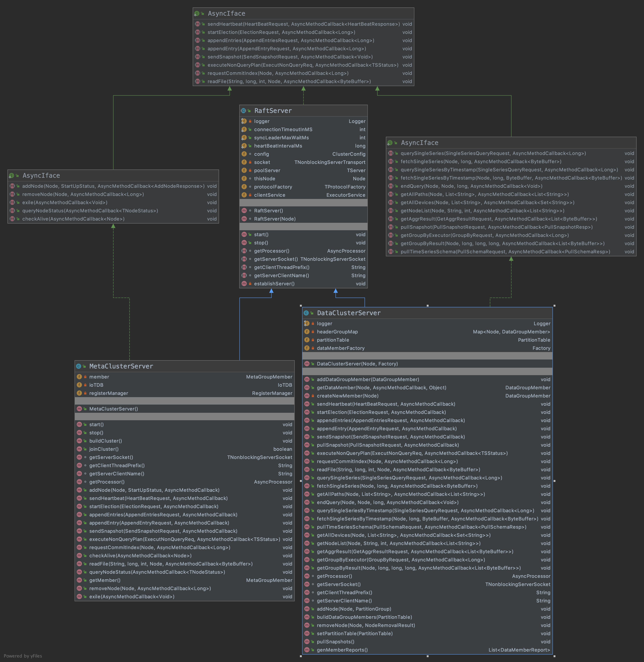This screenshot has height=662, width=644.
Task: Click the method icon beside genMemberReports()
Action: click(307, 650)
